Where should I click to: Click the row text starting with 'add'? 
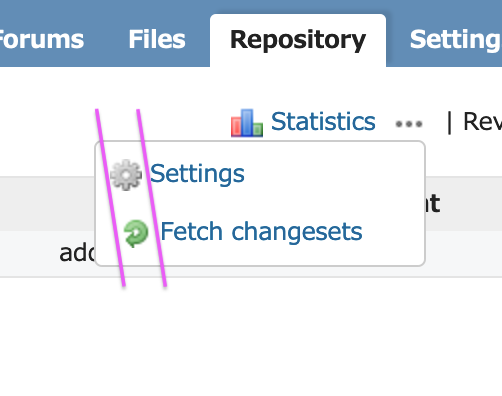[x=77, y=253]
